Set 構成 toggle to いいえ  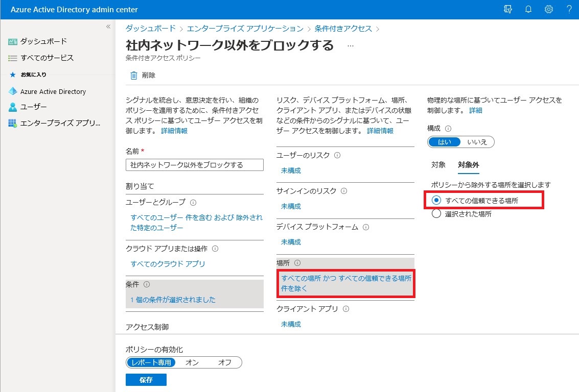[477, 142]
